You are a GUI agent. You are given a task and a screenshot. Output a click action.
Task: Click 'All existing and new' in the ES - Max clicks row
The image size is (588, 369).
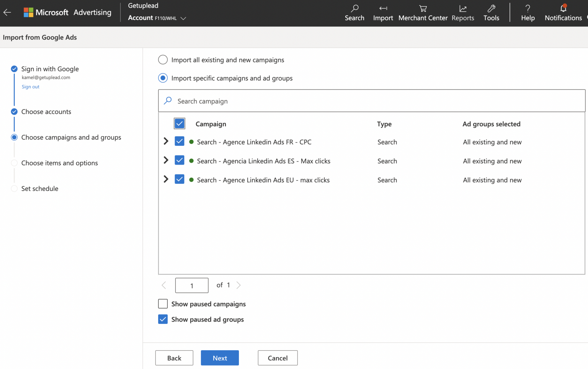[492, 161]
